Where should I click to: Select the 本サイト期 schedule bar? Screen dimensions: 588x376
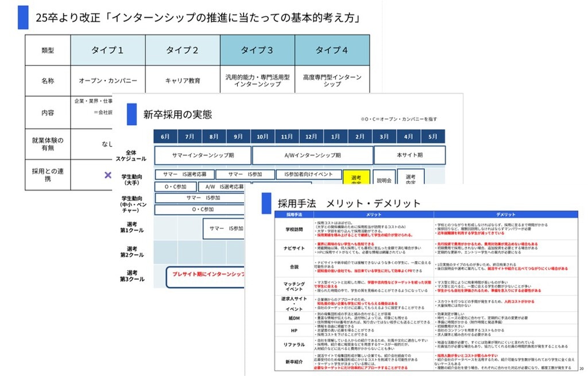(x=409, y=155)
